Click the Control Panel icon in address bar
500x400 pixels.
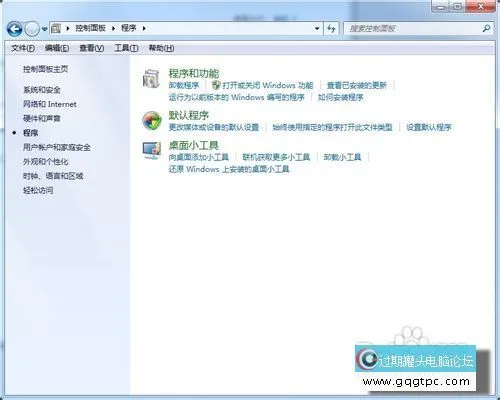[56, 28]
